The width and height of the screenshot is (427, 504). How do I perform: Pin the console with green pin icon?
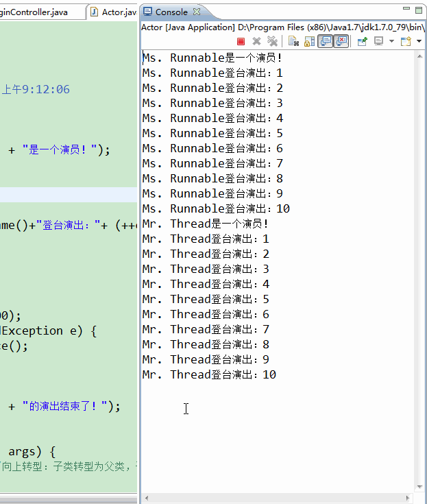coord(363,41)
